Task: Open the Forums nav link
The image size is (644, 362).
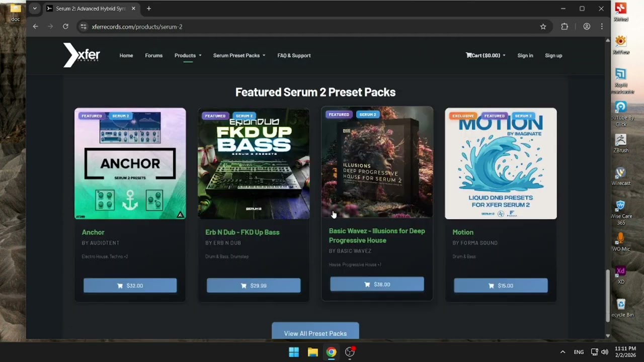Action: 153,55
